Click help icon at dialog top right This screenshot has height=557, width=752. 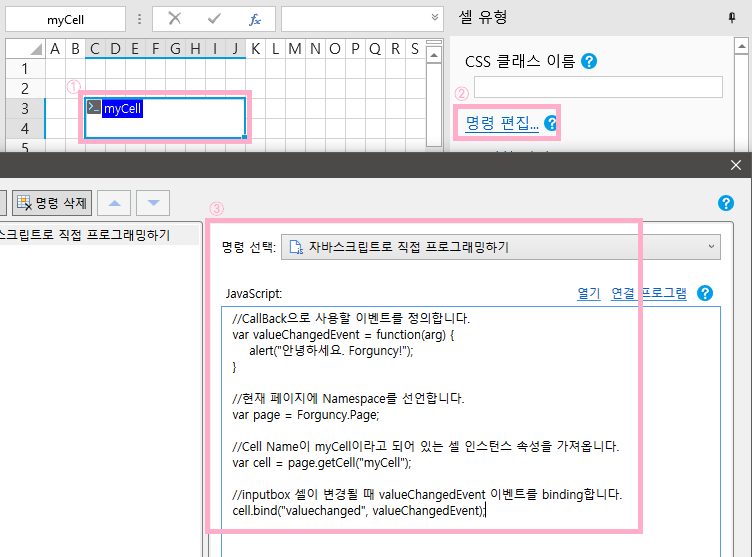tap(726, 203)
